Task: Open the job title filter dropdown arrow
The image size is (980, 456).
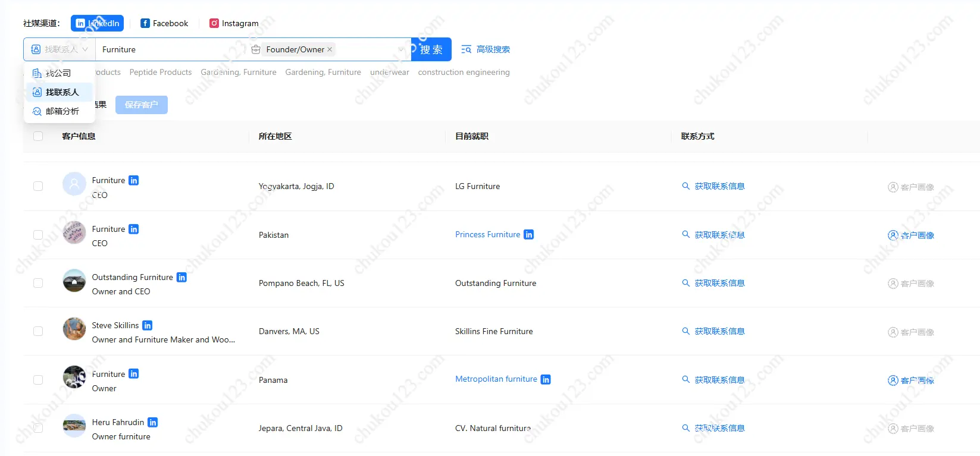Action: (x=401, y=49)
